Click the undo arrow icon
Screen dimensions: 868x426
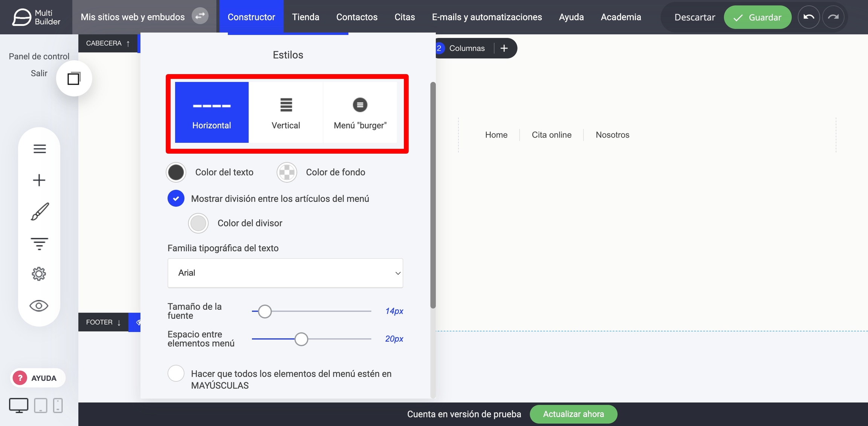pyautogui.click(x=808, y=17)
